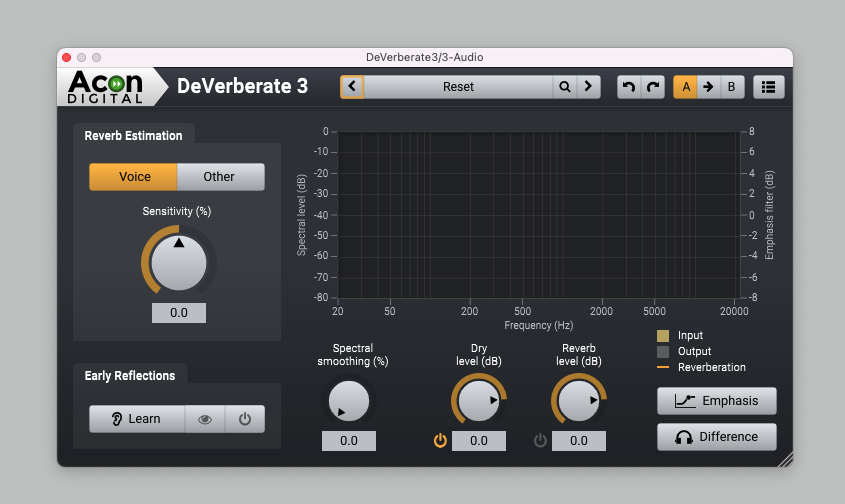Image resolution: width=845 pixels, height=504 pixels.
Task: Click the Emphasis button
Action: coord(716,401)
